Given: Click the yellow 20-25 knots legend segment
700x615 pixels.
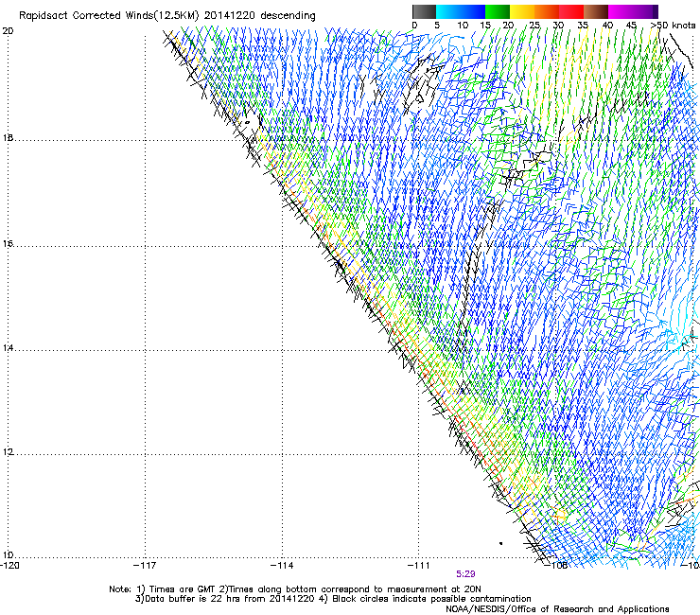Looking at the screenshot, I should [x=522, y=11].
